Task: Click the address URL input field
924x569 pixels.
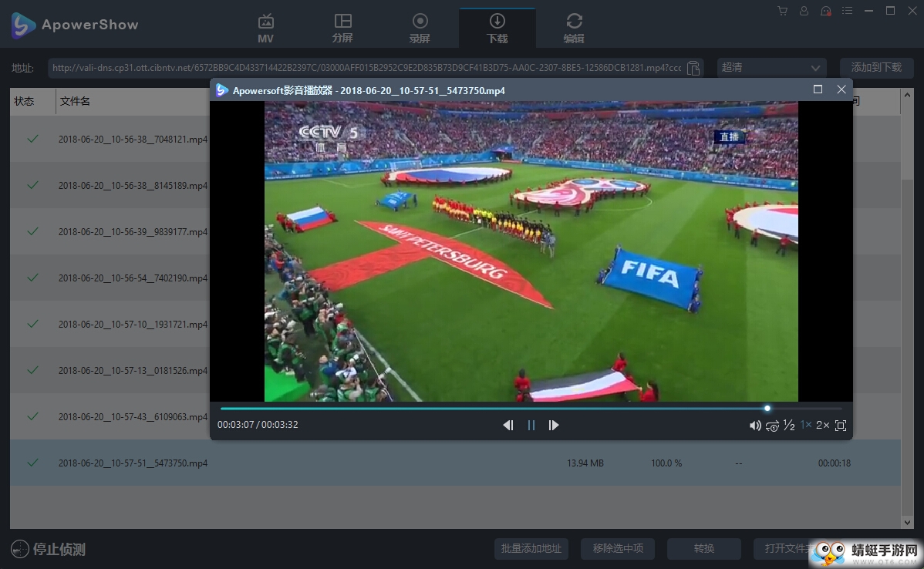Action: [x=366, y=68]
